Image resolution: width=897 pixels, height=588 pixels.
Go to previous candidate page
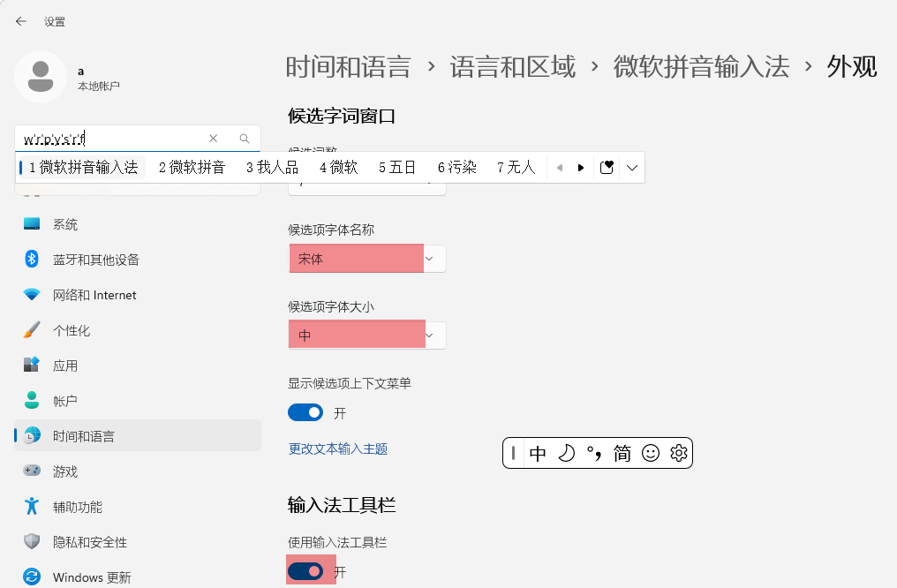click(x=560, y=168)
